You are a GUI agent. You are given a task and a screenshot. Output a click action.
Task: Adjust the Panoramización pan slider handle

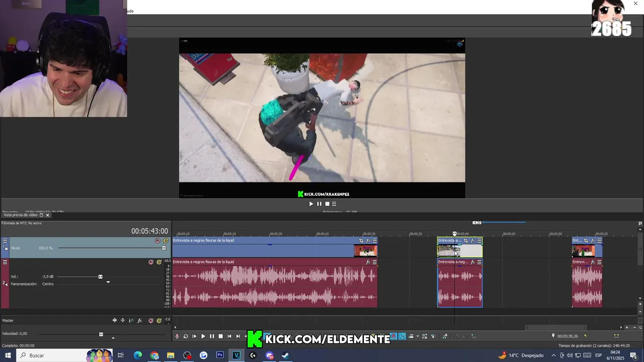coord(108,282)
